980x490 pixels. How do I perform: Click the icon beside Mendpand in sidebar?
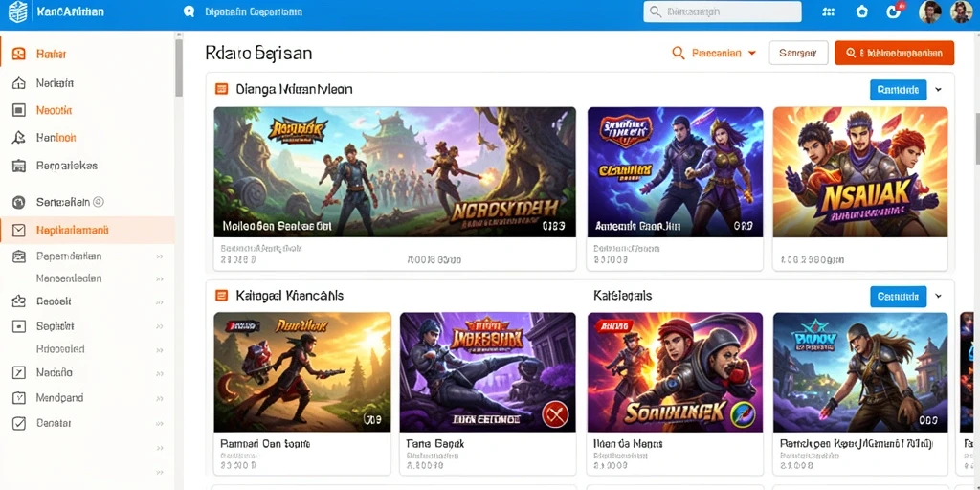19,398
